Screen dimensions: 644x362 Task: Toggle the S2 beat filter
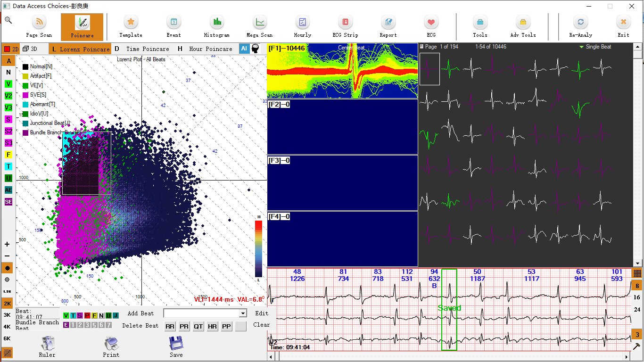click(x=8, y=131)
